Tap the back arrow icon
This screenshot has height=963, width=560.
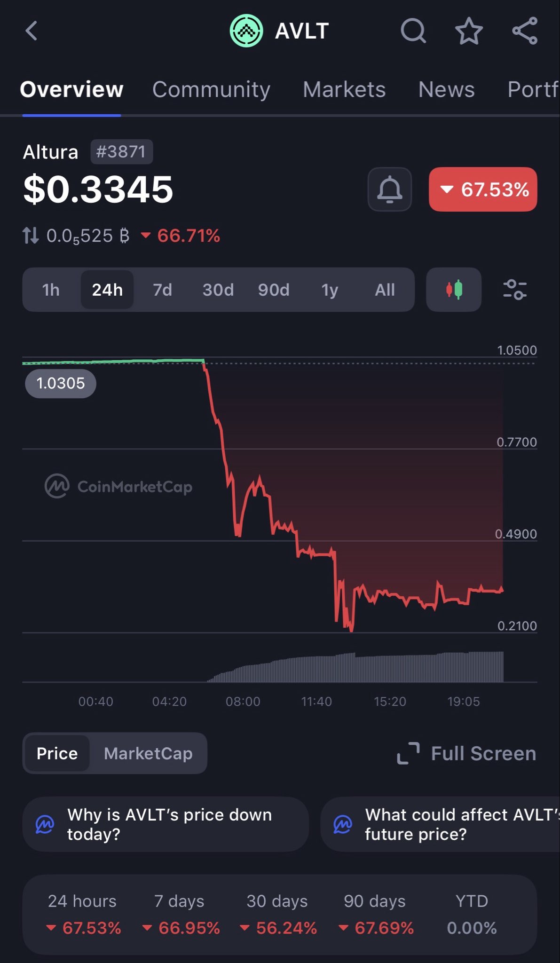tap(31, 31)
